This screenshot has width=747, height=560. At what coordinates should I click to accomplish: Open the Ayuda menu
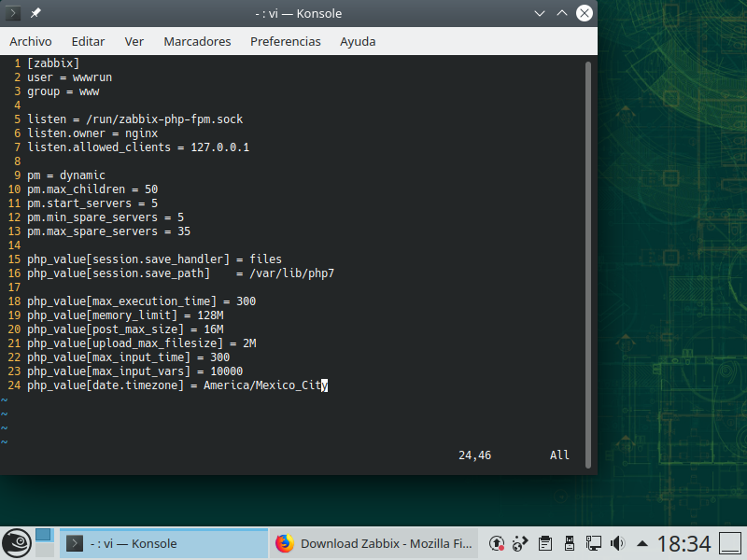[x=358, y=41]
